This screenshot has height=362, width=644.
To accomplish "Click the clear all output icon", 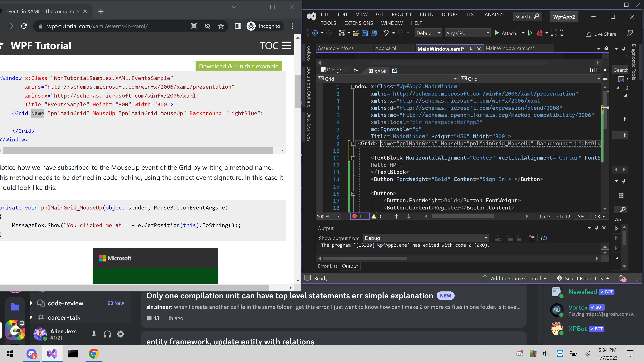I will pos(531,238).
